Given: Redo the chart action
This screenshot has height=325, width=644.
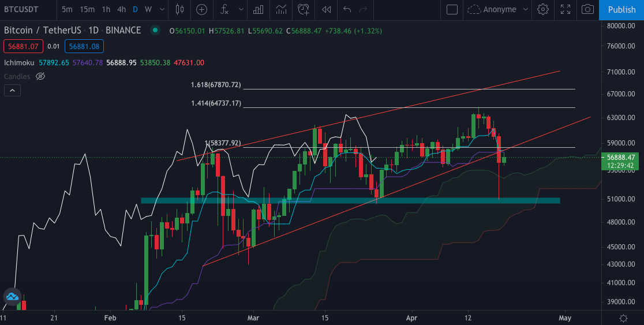Looking at the screenshot, I should pyautogui.click(x=363, y=9).
